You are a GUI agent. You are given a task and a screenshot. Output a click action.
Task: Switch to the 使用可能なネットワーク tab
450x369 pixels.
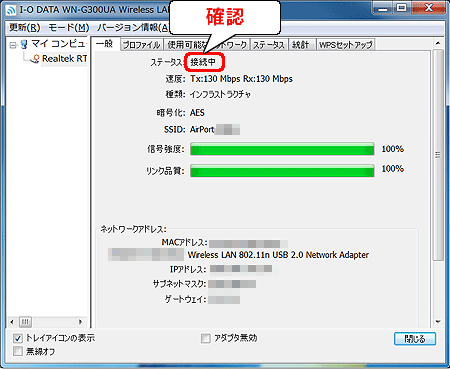pyautogui.click(x=207, y=45)
